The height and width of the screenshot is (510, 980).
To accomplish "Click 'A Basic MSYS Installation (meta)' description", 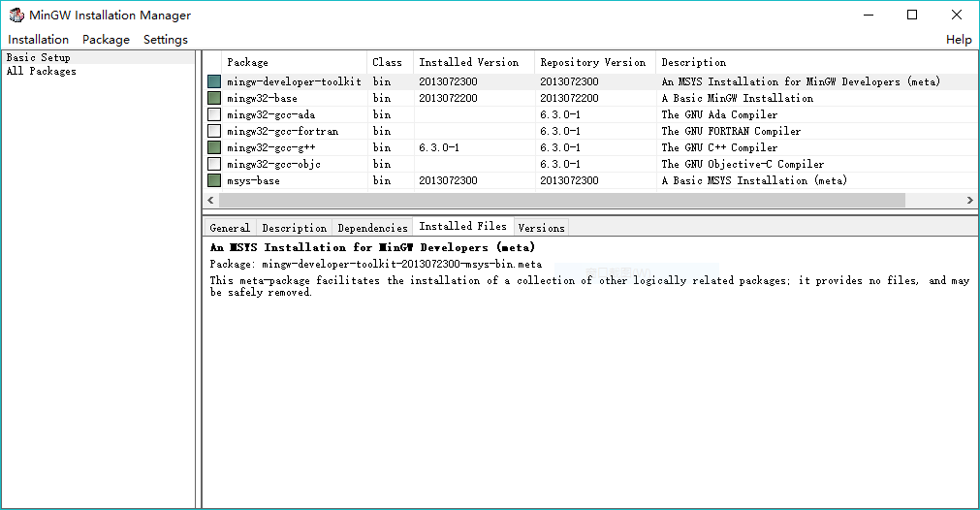I will click(x=754, y=180).
